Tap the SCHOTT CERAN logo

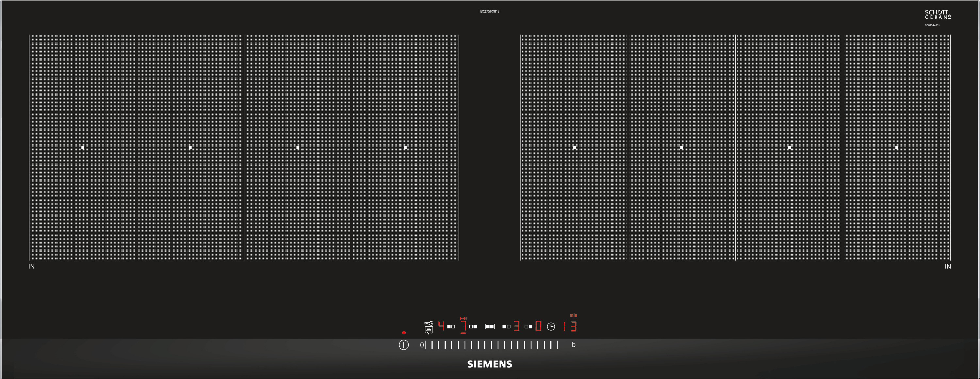(x=938, y=15)
